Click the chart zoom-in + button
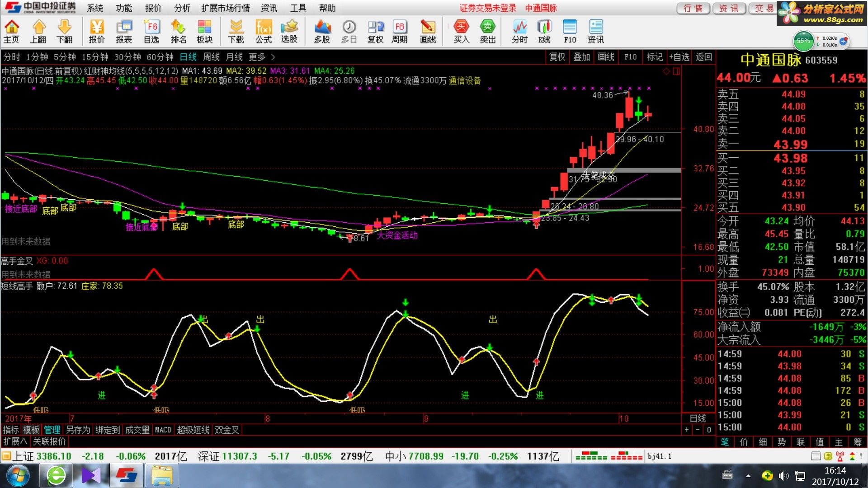The width and height of the screenshot is (868, 488). click(687, 430)
